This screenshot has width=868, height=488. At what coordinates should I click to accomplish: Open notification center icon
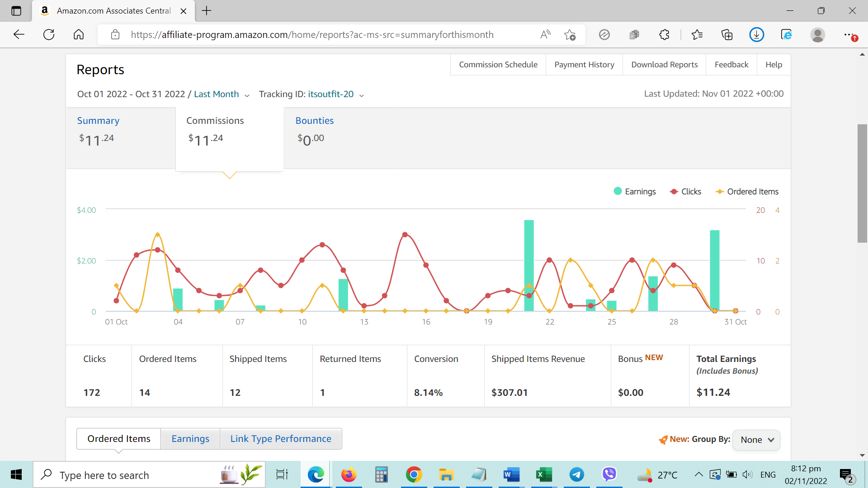tap(846, 475)
